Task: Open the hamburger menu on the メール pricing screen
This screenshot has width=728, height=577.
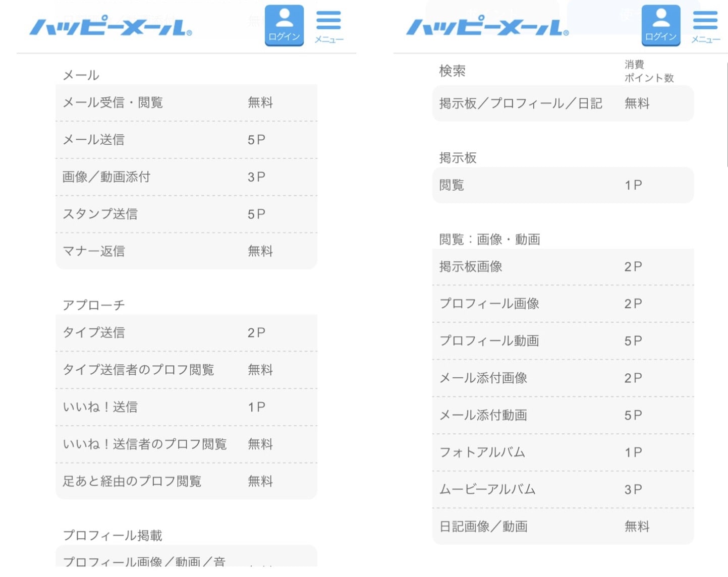Action: [x=328, y=26]
